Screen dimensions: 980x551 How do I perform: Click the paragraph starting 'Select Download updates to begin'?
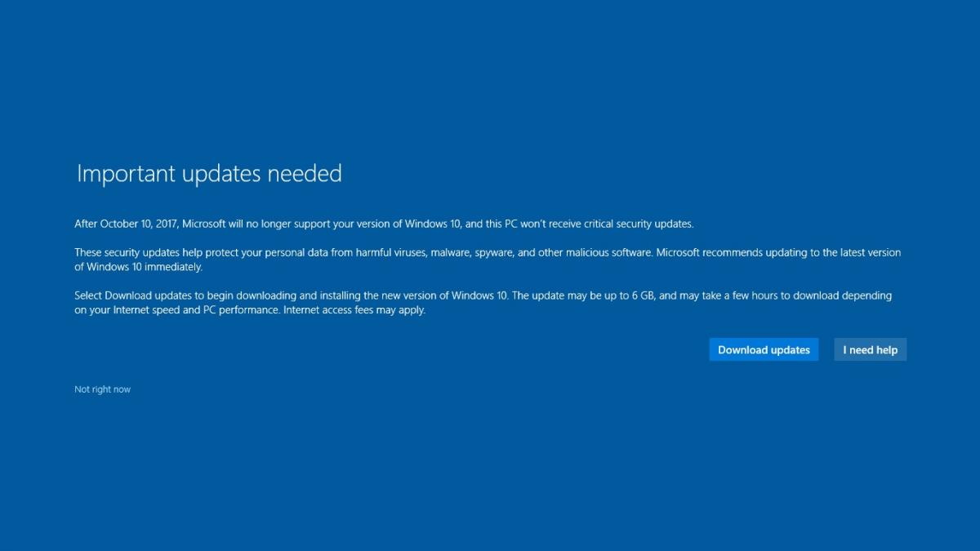click(x=483, y=303)
